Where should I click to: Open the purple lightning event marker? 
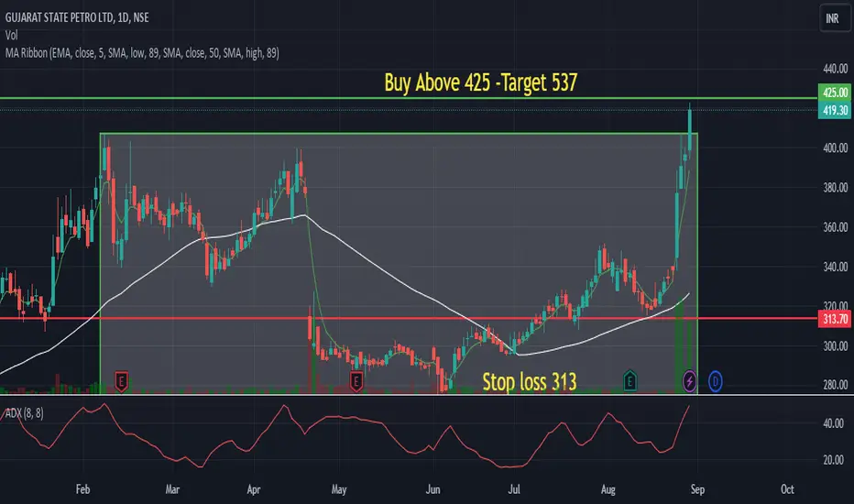[689, 381]
